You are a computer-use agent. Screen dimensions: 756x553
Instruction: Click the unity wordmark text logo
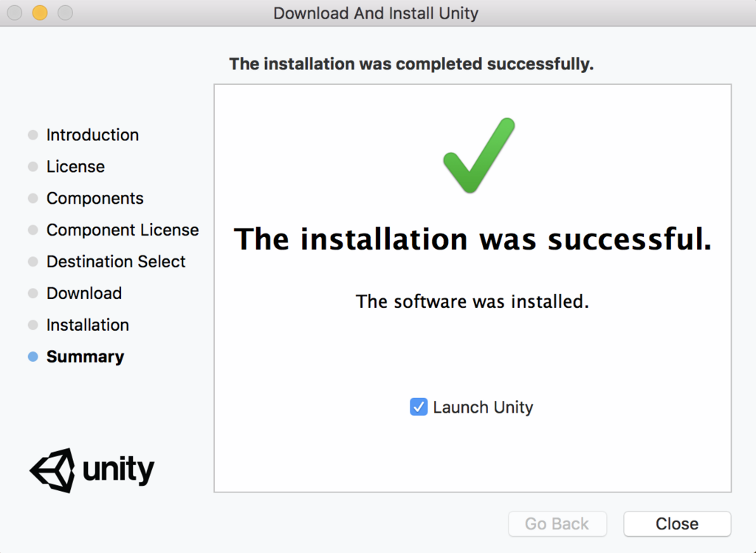118,469
